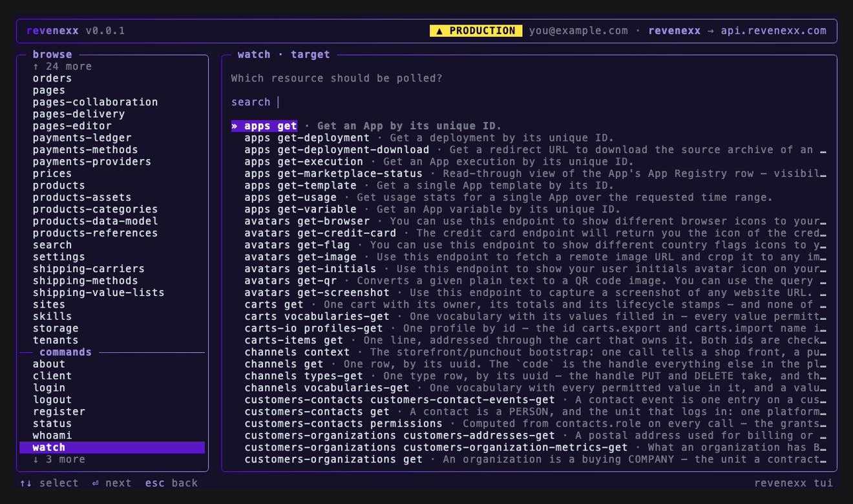Open 'pages' in browse list
Image resolution: width=853 pixels, height=504 pixels.
(x=49, y=90)
